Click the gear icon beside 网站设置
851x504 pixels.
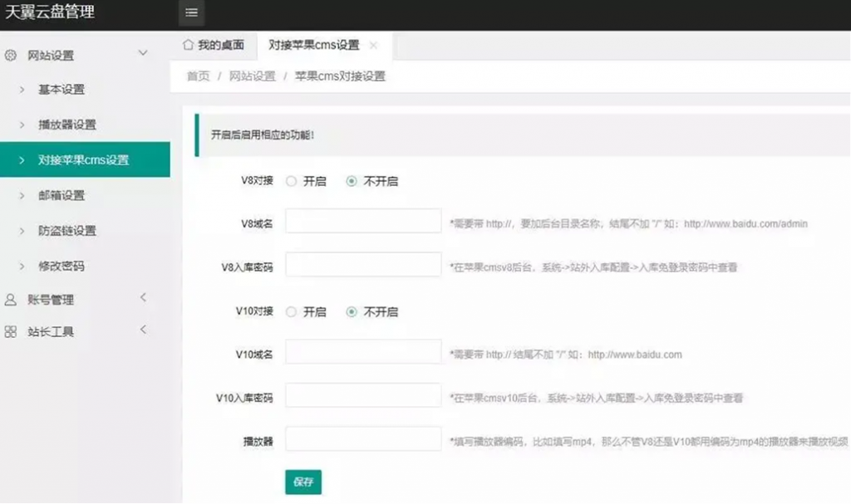click(9, 55)
